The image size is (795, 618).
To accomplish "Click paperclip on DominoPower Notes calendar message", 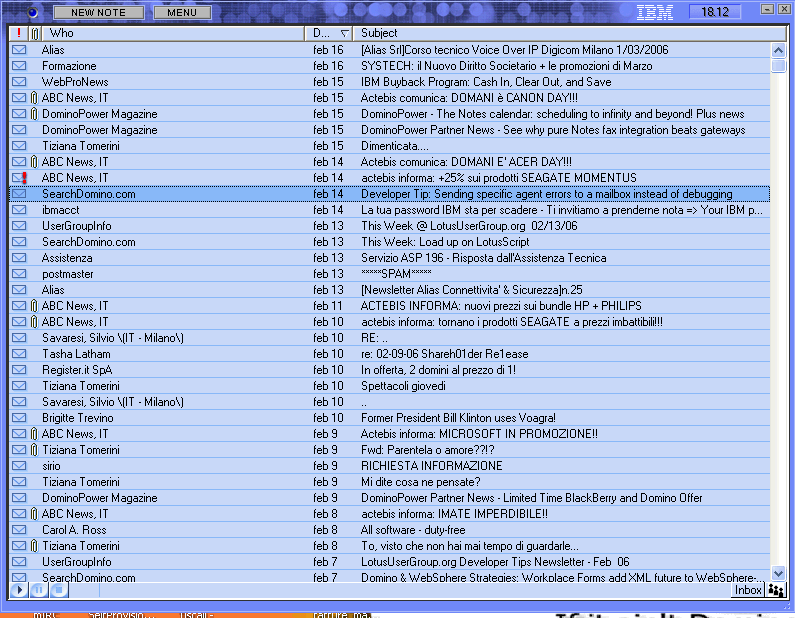I will point(34,114).
